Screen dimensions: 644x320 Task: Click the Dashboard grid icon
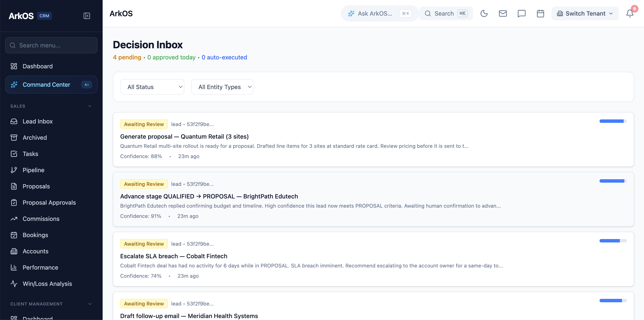pyautogui.click(x=14, y=66)
